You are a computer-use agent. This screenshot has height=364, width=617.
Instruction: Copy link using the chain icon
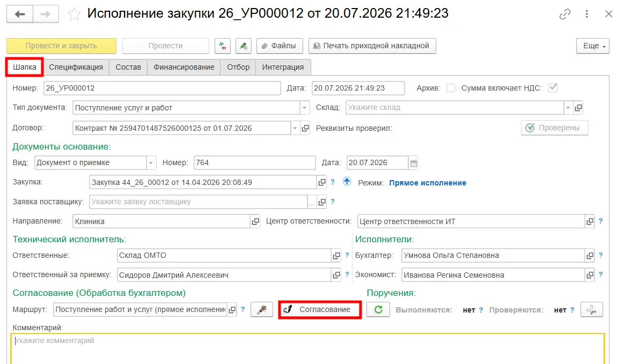[x=564, y=14]
